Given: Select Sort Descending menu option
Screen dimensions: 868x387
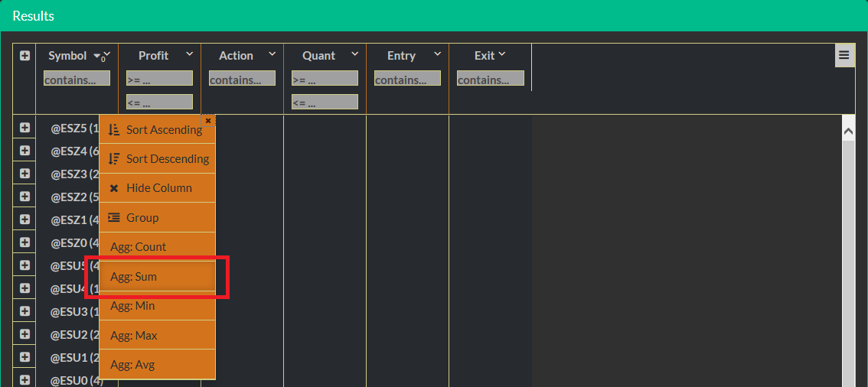Looking at the screenshot, I should pos(157,159).
